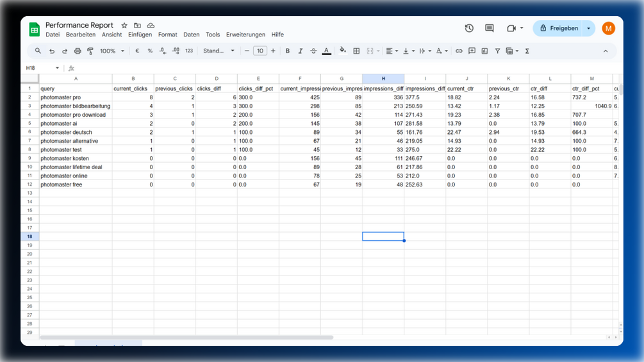The width and height of the screenshot is (644, 362).
Task: Expand the Freigeben dropdown arrow
Action: click(x=589, y=28)
